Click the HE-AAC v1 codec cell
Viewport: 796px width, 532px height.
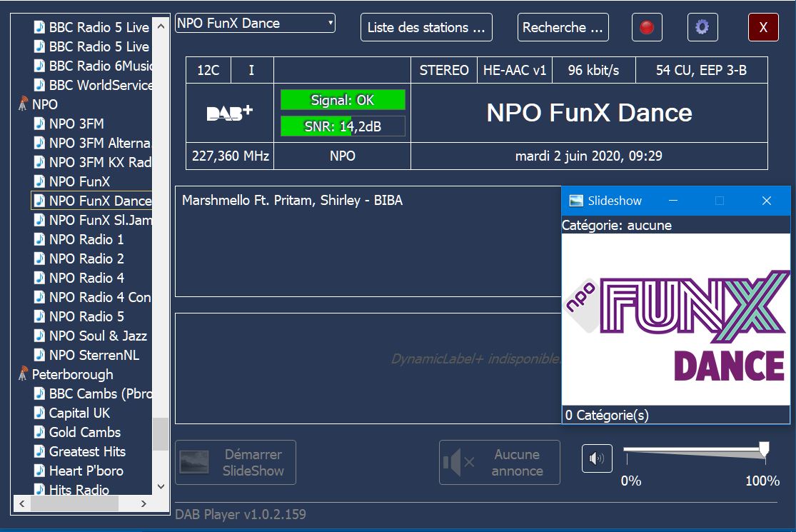click(514, 70)
